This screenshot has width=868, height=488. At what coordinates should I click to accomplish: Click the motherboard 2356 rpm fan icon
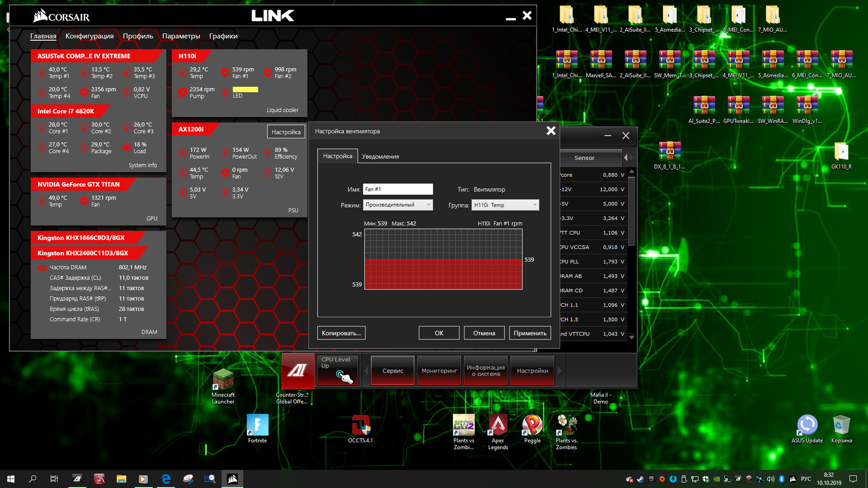[x=84, y=92]
